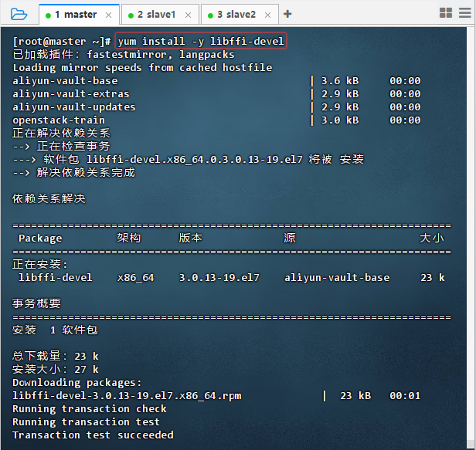The width and height of the screenshot is (476, 450).
Task: Open the tile layout grid icon
Action: (446, 12)
